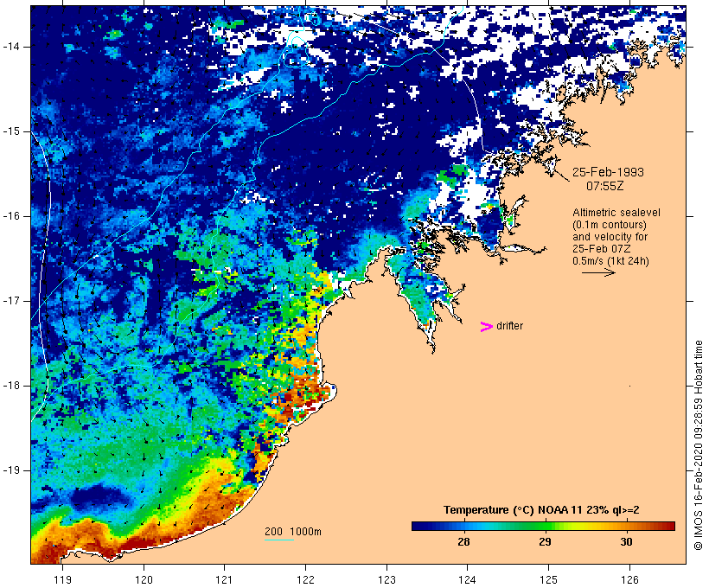709x588 pixels.
Task: Click the IMOS copyright timestamp text
Action: tap(698, 445)
